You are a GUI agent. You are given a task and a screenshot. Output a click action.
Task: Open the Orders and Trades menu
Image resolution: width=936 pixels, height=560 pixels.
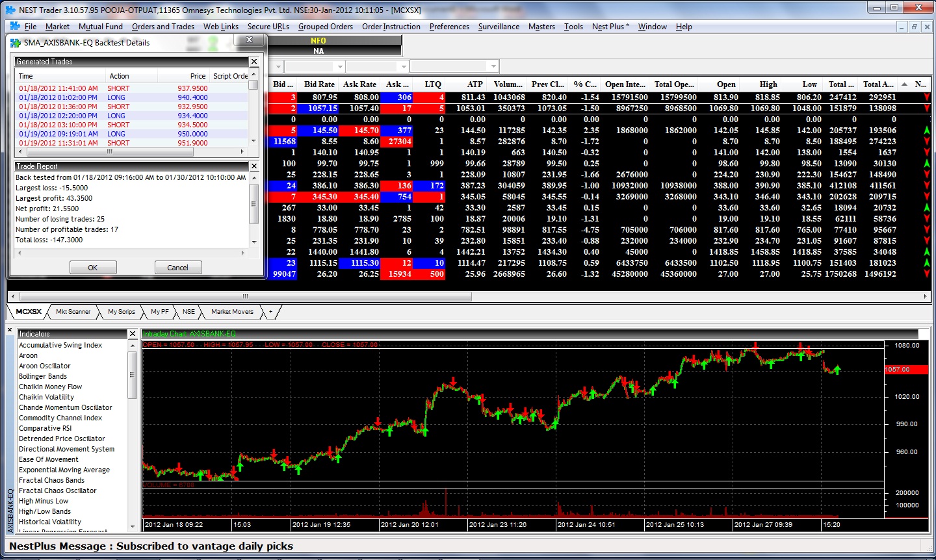click(163, 27)
